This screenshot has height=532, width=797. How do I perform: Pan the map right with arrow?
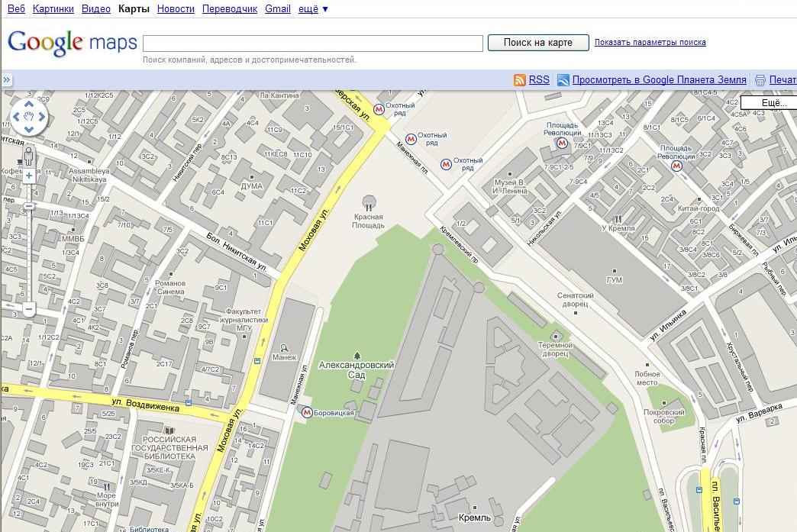click(42, 118)
